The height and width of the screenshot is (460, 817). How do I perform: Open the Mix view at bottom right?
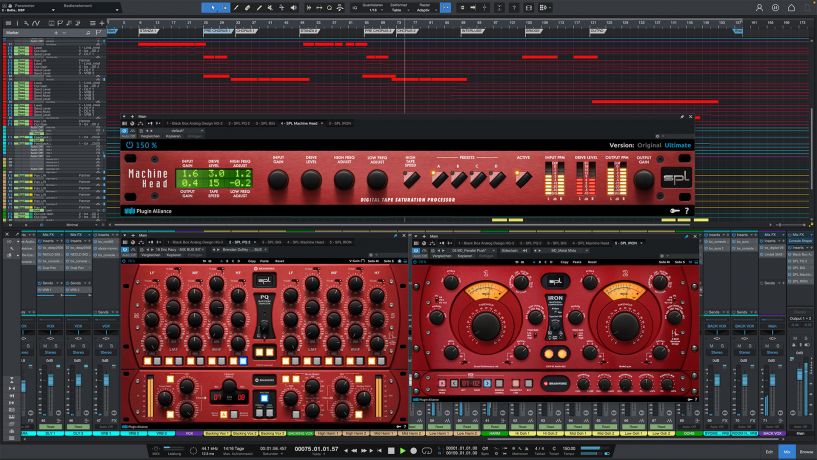pos(787,452)
